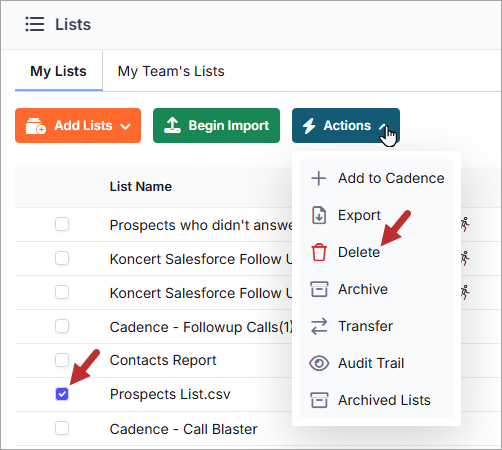
Task: Check the Contacts Report checkbox
Action: click(62, 360)
